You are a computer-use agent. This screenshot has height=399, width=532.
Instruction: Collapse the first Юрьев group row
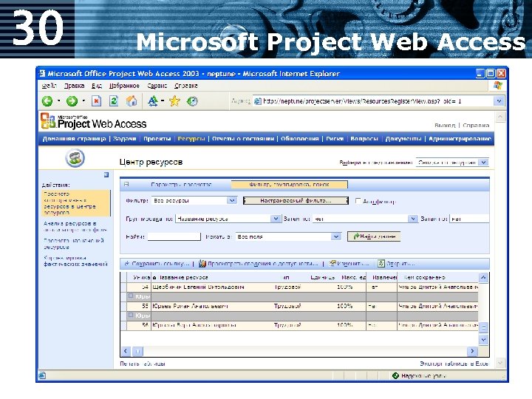[130, 296]
